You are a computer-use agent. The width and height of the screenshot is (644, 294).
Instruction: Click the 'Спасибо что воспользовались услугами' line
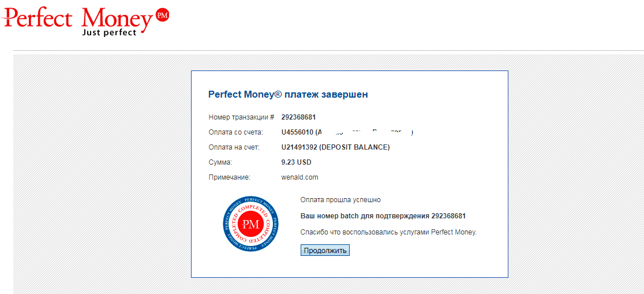(x=388, y=232)
